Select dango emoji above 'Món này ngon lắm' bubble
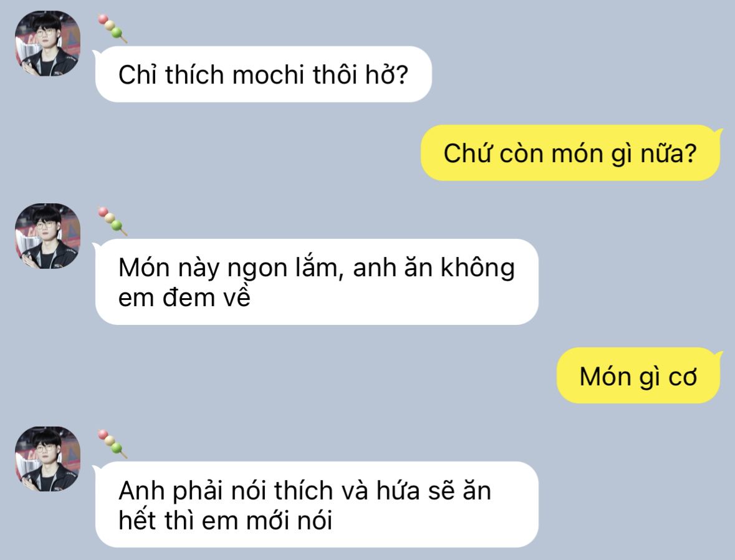Image resolution: width=735 pixels, height=560 pixels. pyautogui.click(x=112, y=221)
